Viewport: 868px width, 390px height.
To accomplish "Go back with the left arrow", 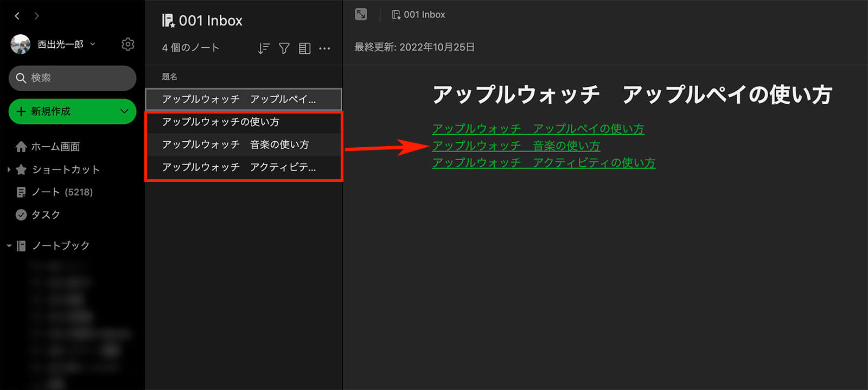I will pos(17,16).
